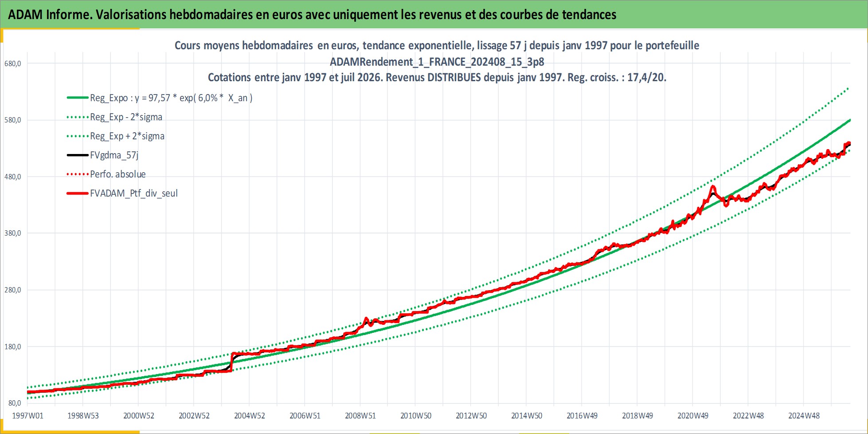The width and height of the screenshot is (868, 434).
Task: Click the dotted red sample beside 'Perfo. absolue'
Action: click(78, 174)
